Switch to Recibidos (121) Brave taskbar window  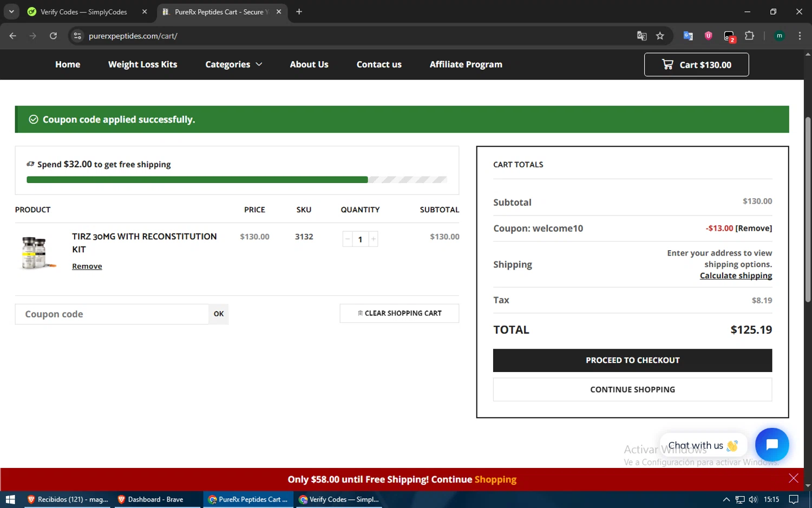point(67,499)
